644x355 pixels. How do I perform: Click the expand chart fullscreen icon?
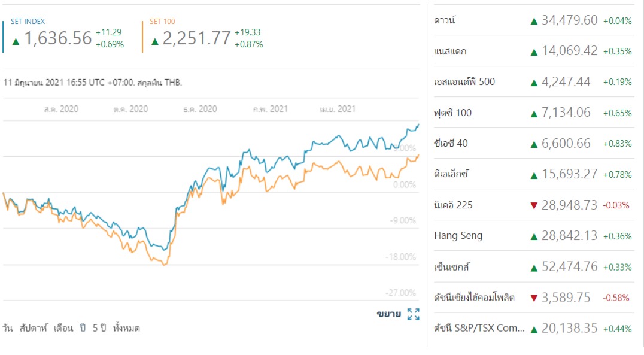point(413,314)
